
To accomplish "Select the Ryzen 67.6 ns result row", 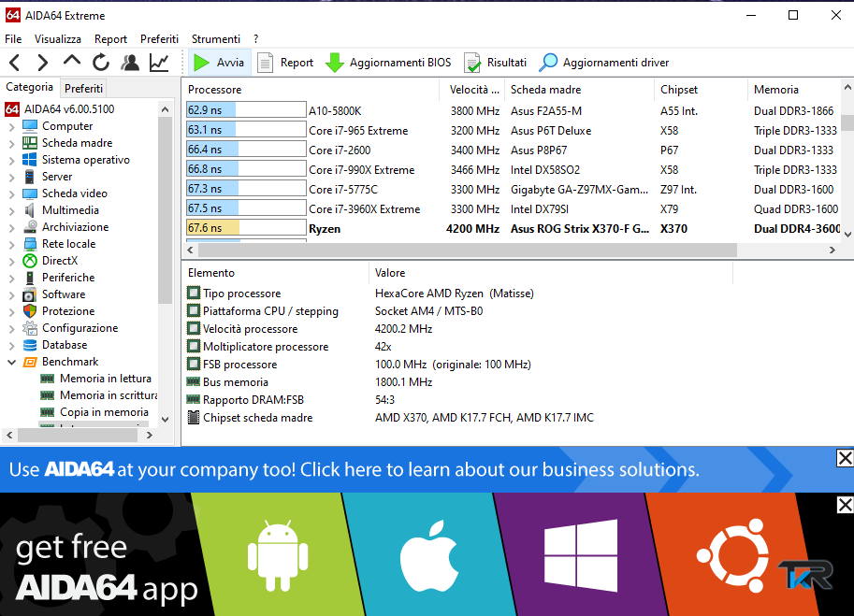I will pos(513,229).
